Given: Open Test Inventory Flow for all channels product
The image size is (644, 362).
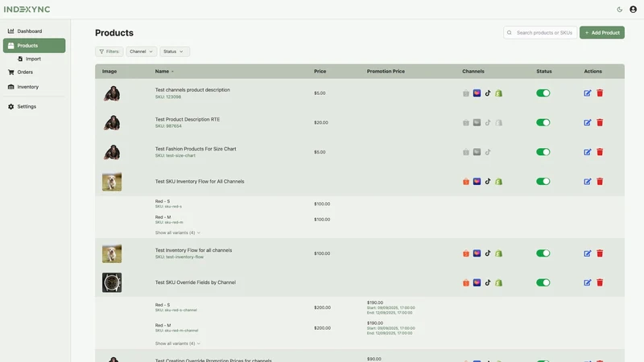Looking at the screenshot, I should tap(193, 250).
